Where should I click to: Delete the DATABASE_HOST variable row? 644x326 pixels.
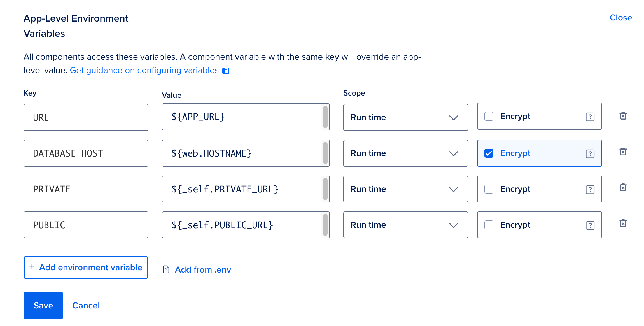[624, 152]
